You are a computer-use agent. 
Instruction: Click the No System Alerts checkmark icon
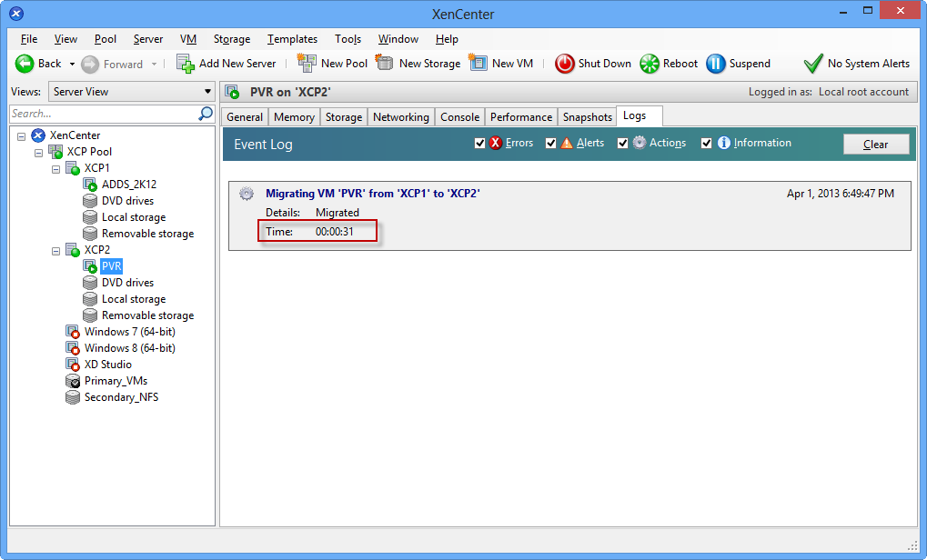click(813, 64)
